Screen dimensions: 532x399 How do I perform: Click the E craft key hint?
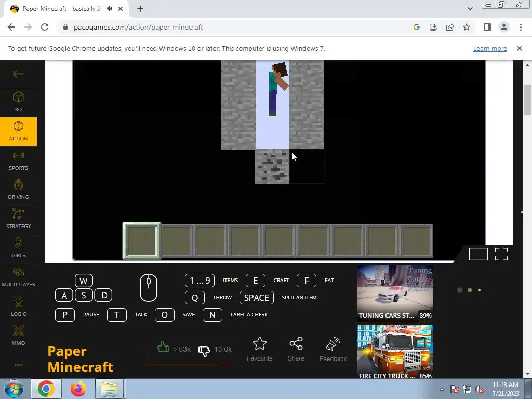[x=255, y=281]
